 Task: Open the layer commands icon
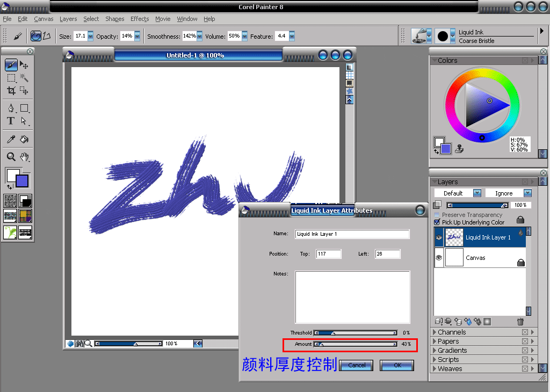coord(439,321)
